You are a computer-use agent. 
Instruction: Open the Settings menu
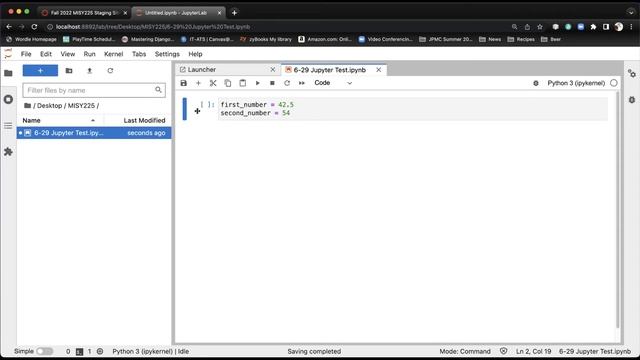tap(167, 54)
